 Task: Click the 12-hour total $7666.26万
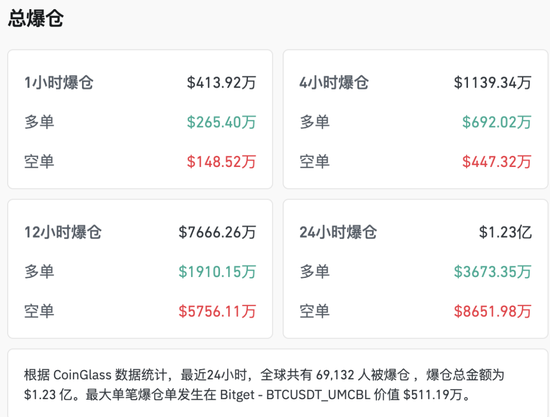[217, 232]
